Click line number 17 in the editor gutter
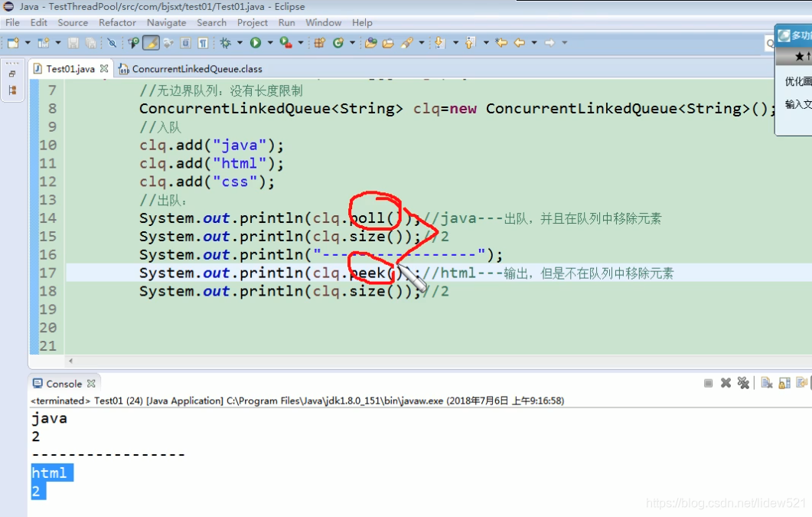Viewport: 812px width, 517px height. (x=47, y=273)
